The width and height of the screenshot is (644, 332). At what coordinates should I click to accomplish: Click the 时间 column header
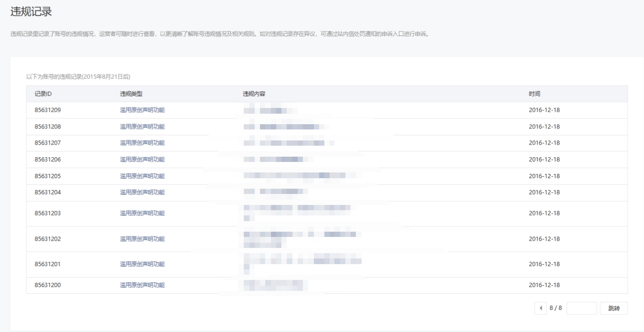click(534, 94)
